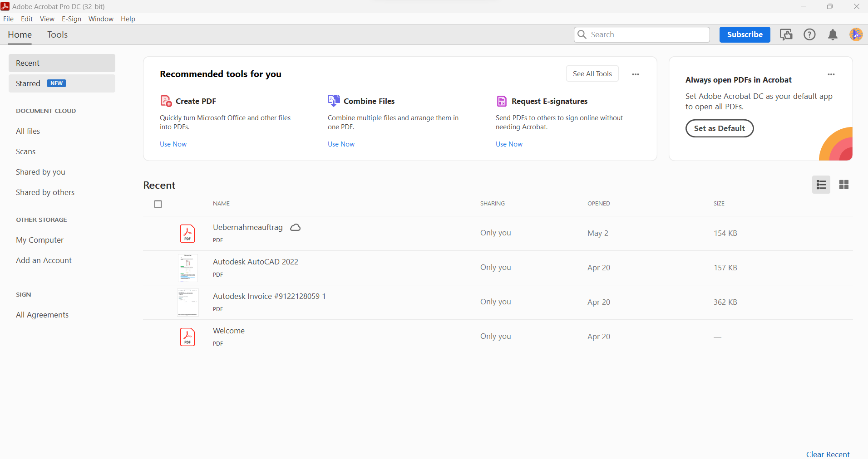Switch to list view layout
The image size is (868, 459).
coord(821,185)
